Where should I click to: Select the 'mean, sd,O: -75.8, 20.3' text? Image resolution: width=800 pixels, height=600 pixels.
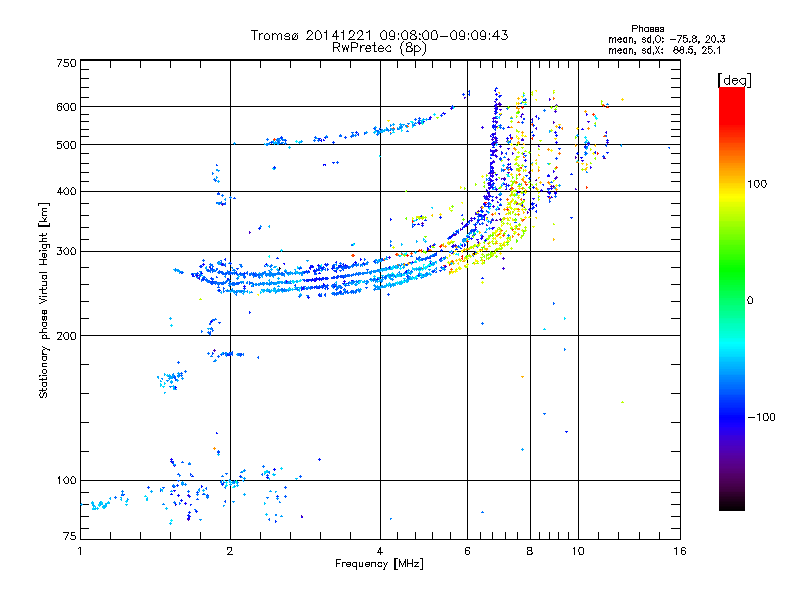667,39
